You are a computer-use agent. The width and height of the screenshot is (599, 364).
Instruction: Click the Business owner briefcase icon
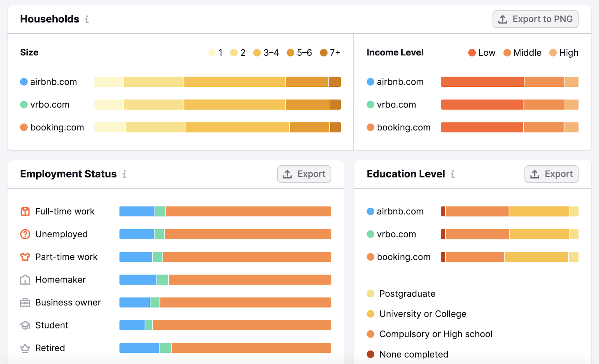click(x=24, y=302)
